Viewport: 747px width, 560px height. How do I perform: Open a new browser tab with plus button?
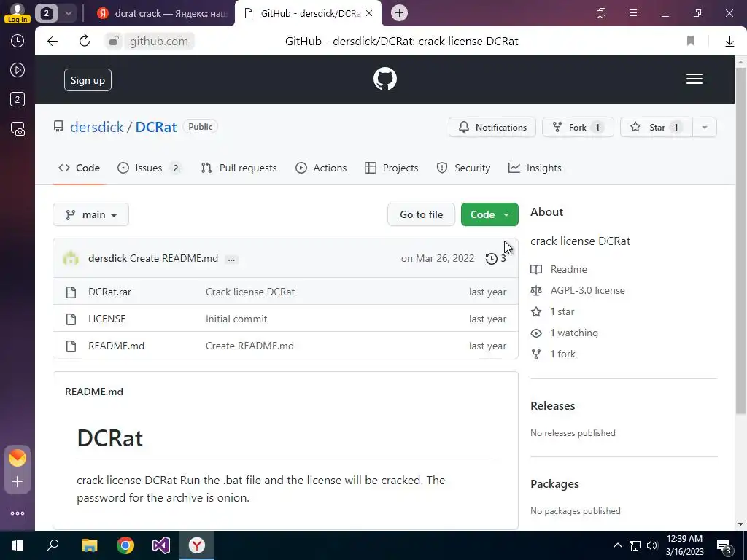[x=399, y=13]
